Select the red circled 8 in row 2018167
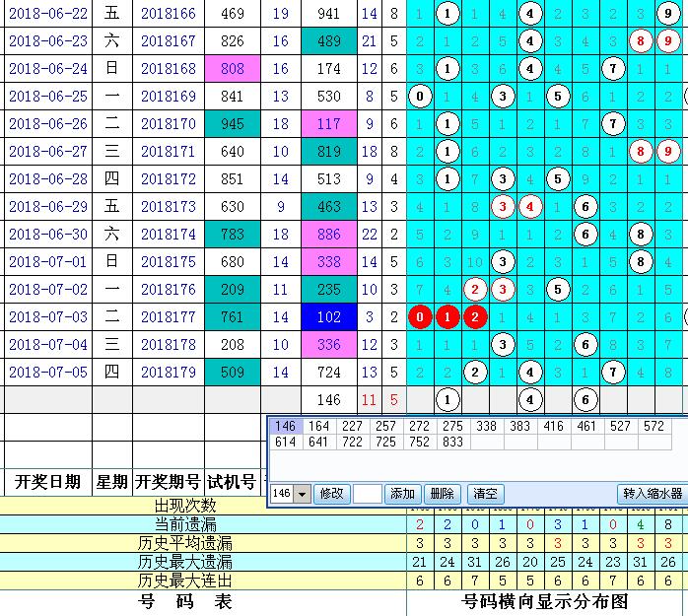 point(641,41)
